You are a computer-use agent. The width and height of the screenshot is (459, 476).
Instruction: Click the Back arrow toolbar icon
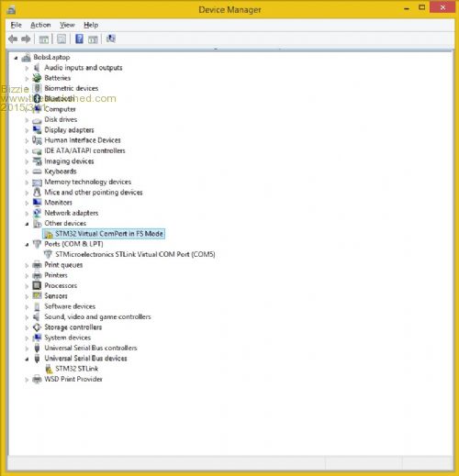click(13, 39)
